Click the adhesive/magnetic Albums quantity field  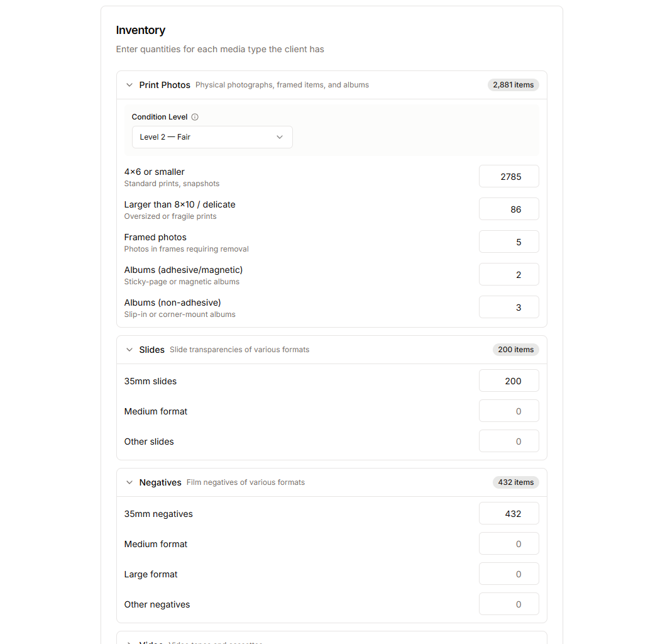(508, 275)
